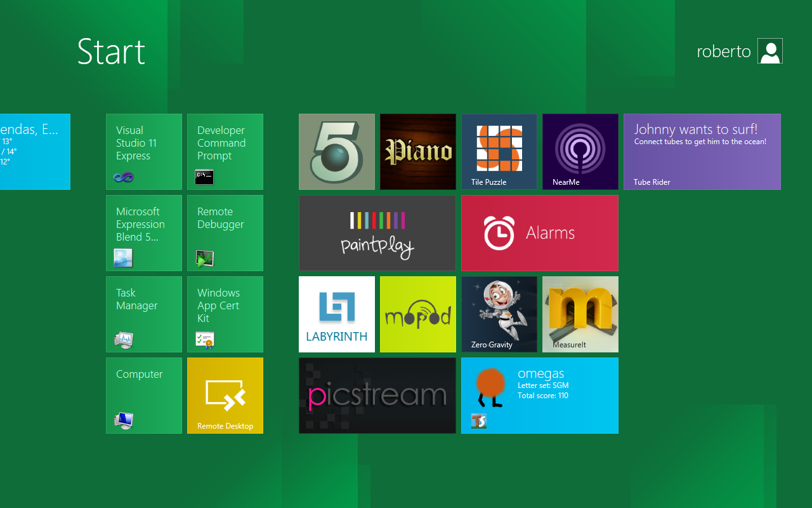Image resolution: width=812 pixels, height=508 pixels.
Task: Open the Visual Studio 11 Express tile
Action: click(144, 152)
